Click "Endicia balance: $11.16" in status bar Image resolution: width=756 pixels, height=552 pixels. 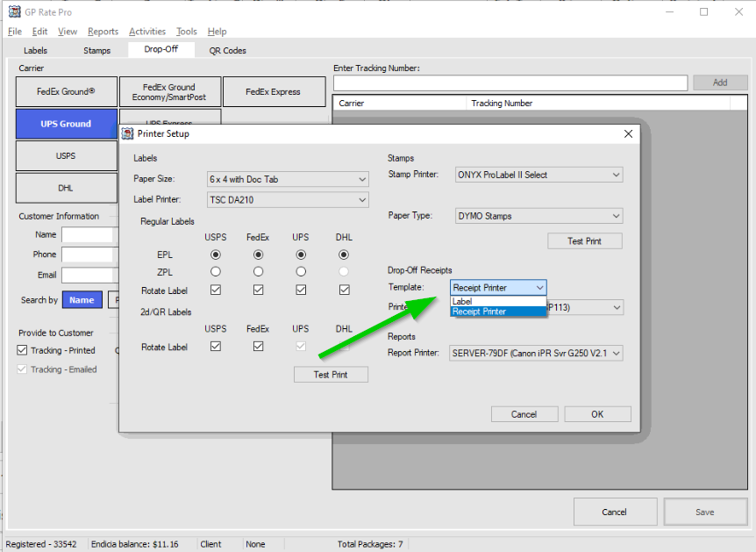[135, 544]
